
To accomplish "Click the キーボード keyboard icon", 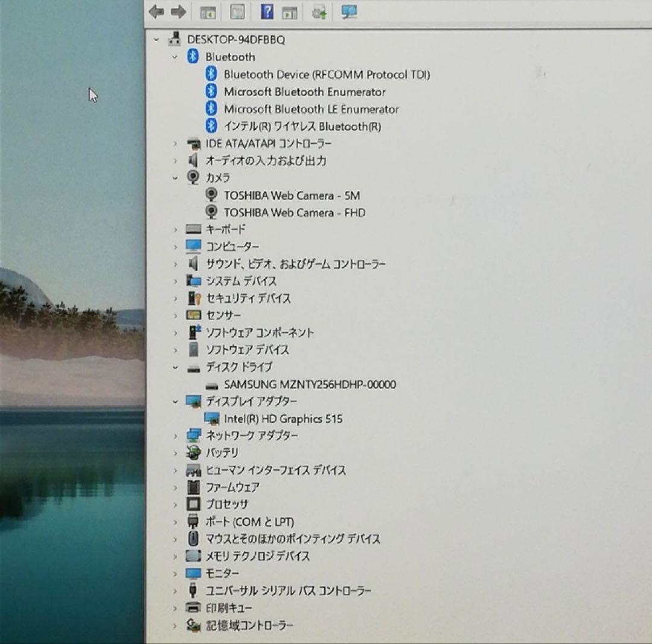I will tap(193, 229).
